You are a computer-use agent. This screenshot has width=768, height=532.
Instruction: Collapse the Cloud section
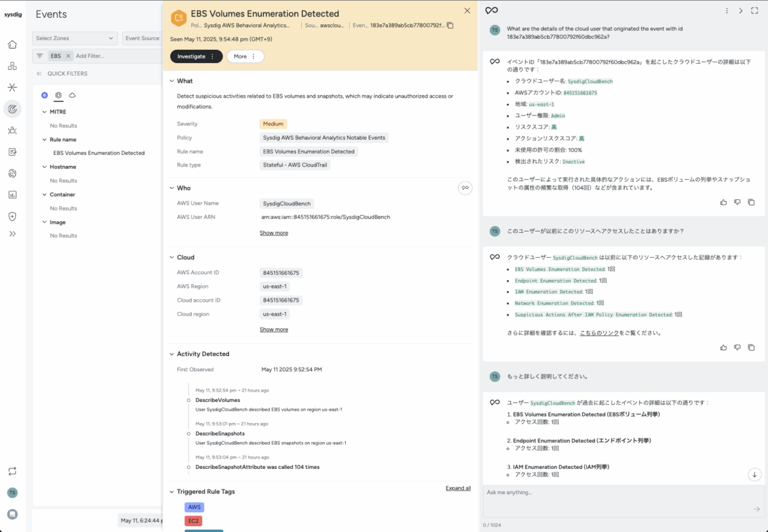(172, 257)
